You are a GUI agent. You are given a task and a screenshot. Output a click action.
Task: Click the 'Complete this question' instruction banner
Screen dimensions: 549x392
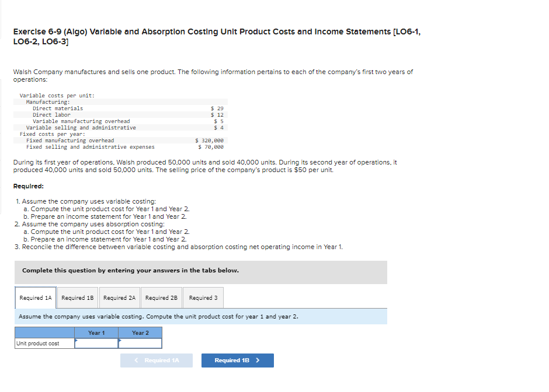201,272
